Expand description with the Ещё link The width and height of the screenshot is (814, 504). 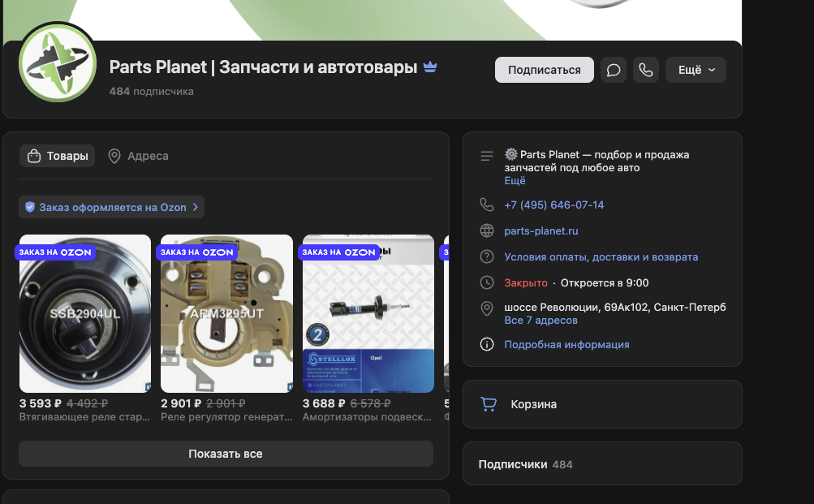(x=515, y=181)
